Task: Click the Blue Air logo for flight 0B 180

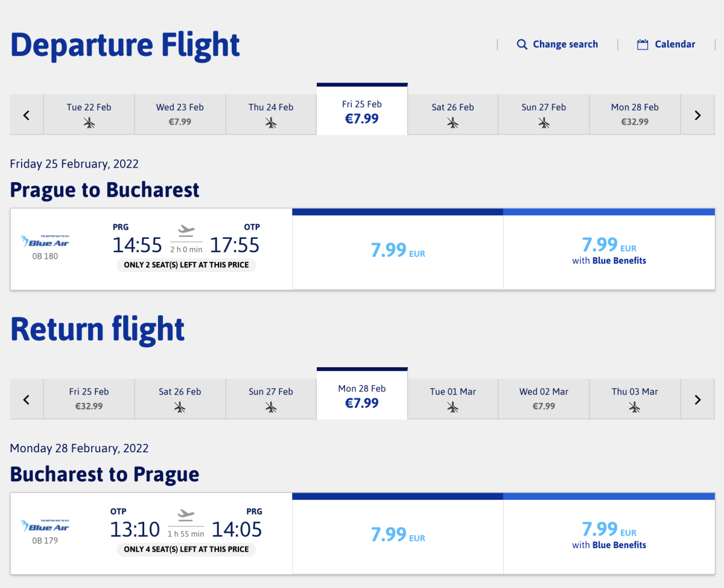Action: 45,241
